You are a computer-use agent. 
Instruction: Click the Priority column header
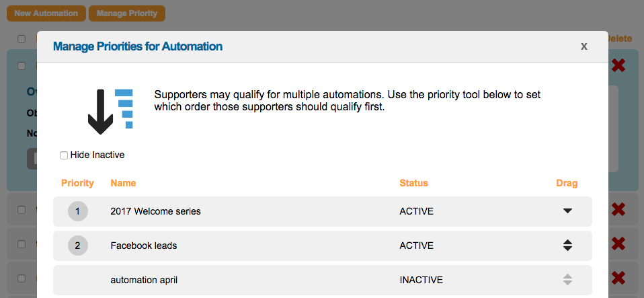pyautogui.click(x=77, y=183)
